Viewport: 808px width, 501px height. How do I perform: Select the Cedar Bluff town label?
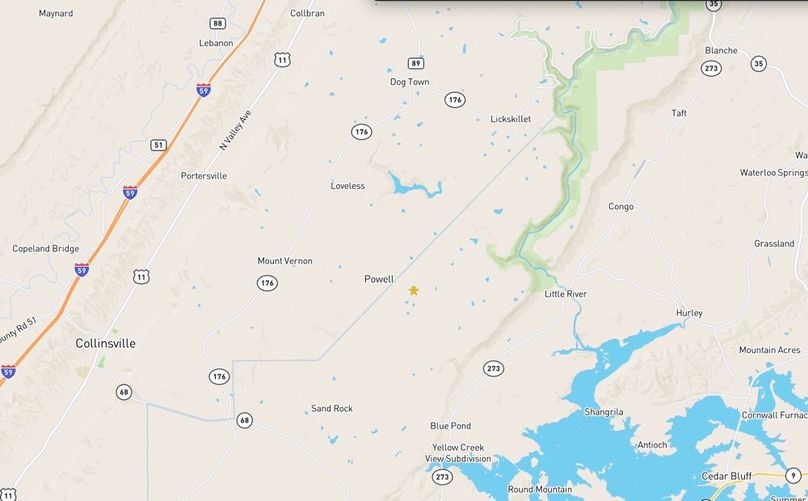pyautogui.click(x=727, y=476)
